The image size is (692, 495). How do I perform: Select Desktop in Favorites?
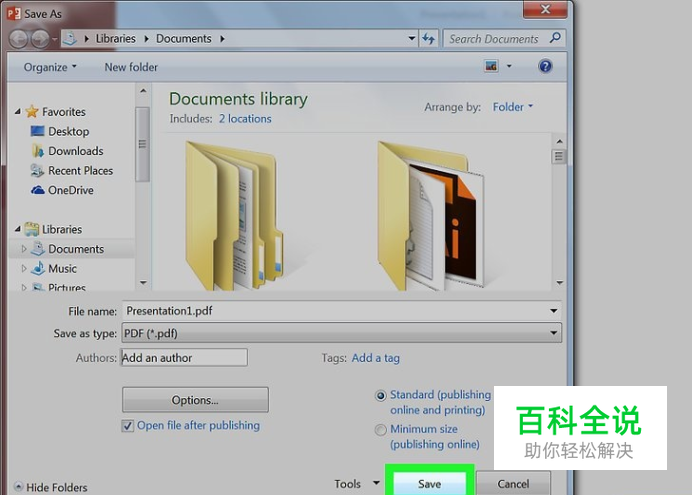[x=68, y=131]
